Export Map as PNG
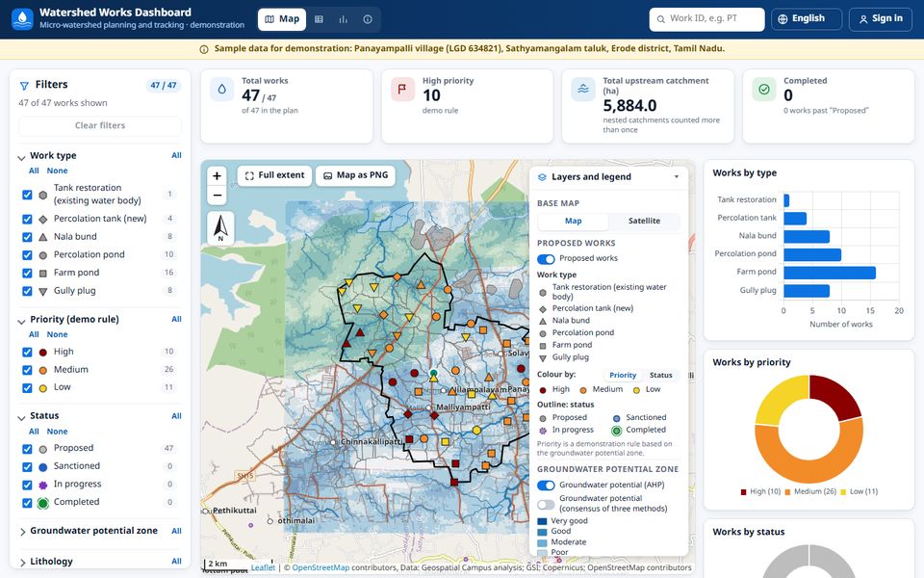This screenshot has width=924, height=578. point(356,175)
